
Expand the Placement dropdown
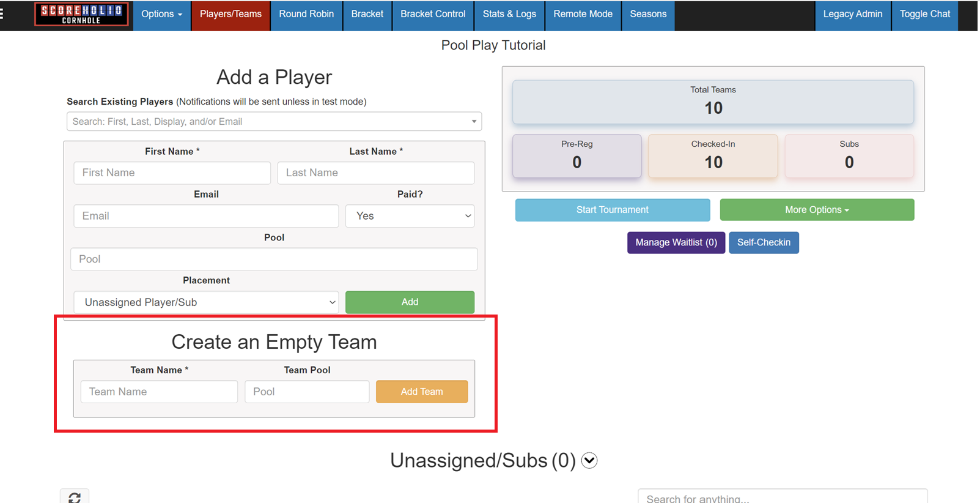206,302
